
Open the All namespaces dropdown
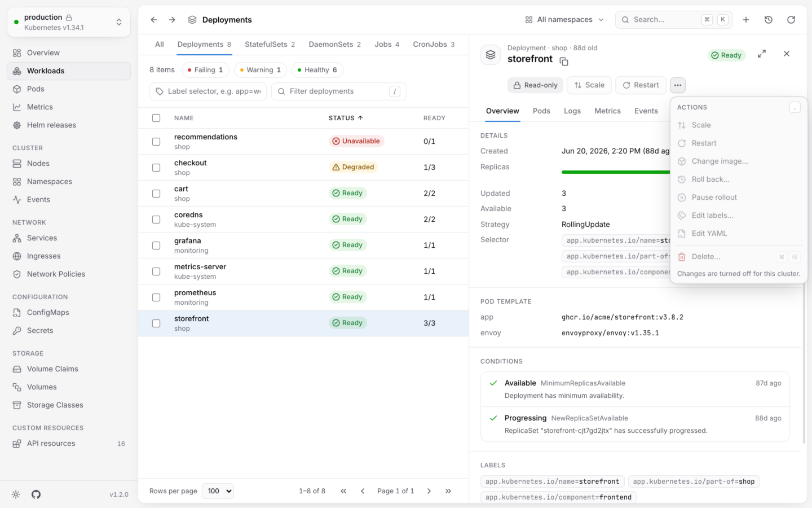[x=564, y=20]
